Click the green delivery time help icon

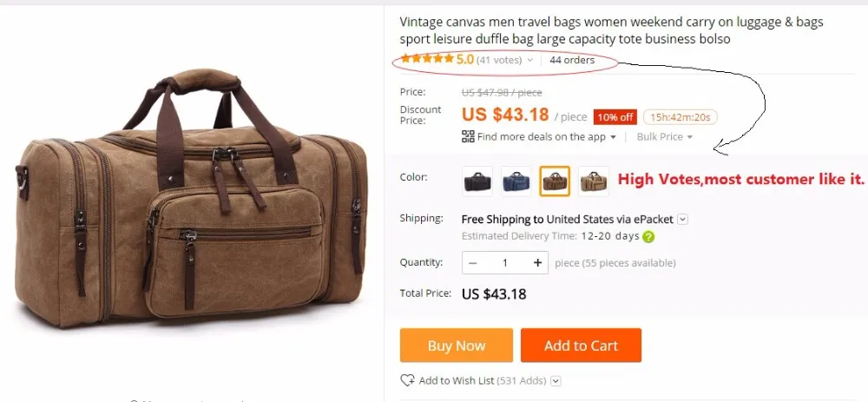[648, 236]
